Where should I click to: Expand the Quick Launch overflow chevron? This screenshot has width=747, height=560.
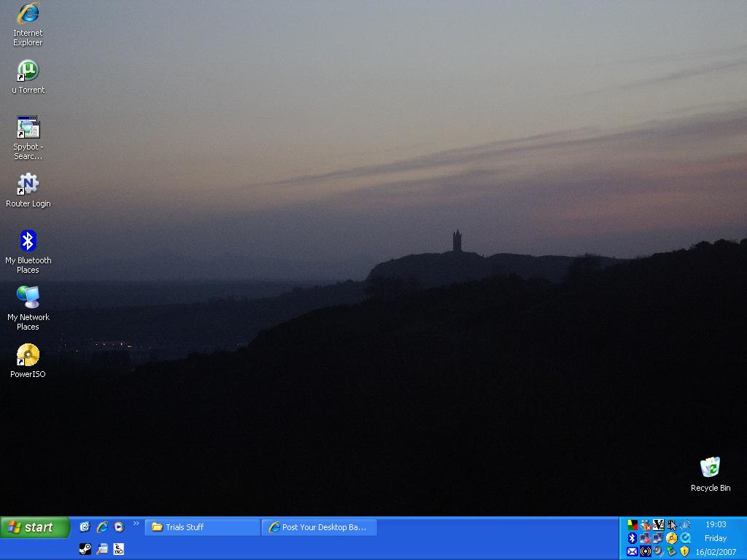[x=136, y=524]
